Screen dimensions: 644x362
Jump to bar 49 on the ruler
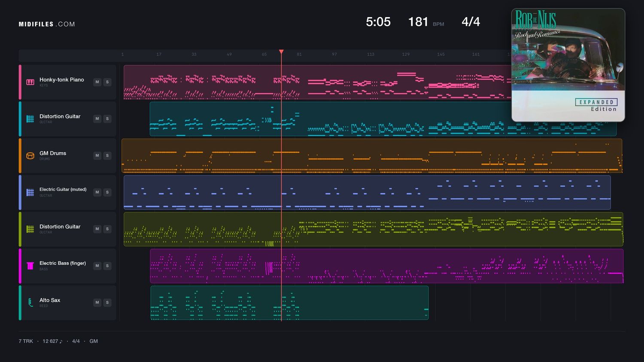pos(229,54)
